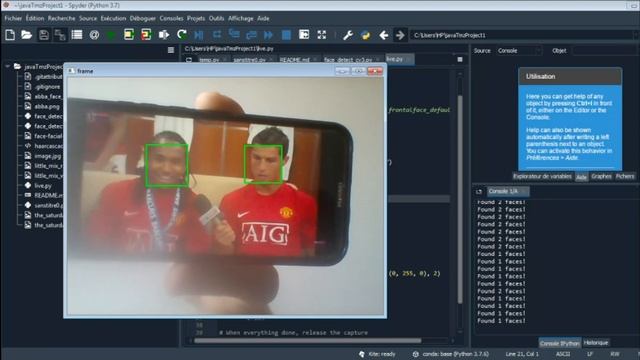Open the Outils menu
Screen dimensions: 640x360
click(216, 18)
